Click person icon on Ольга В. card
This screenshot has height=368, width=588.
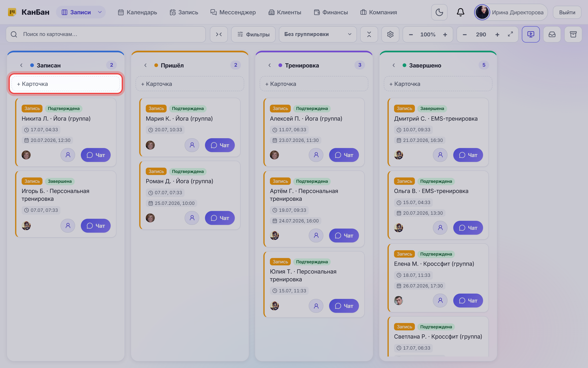[440, 228]
